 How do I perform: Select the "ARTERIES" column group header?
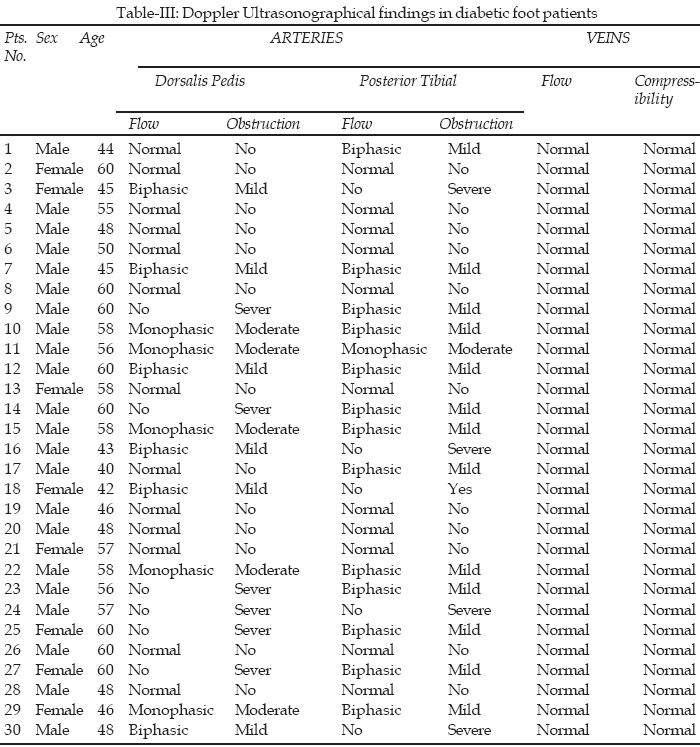306,38
